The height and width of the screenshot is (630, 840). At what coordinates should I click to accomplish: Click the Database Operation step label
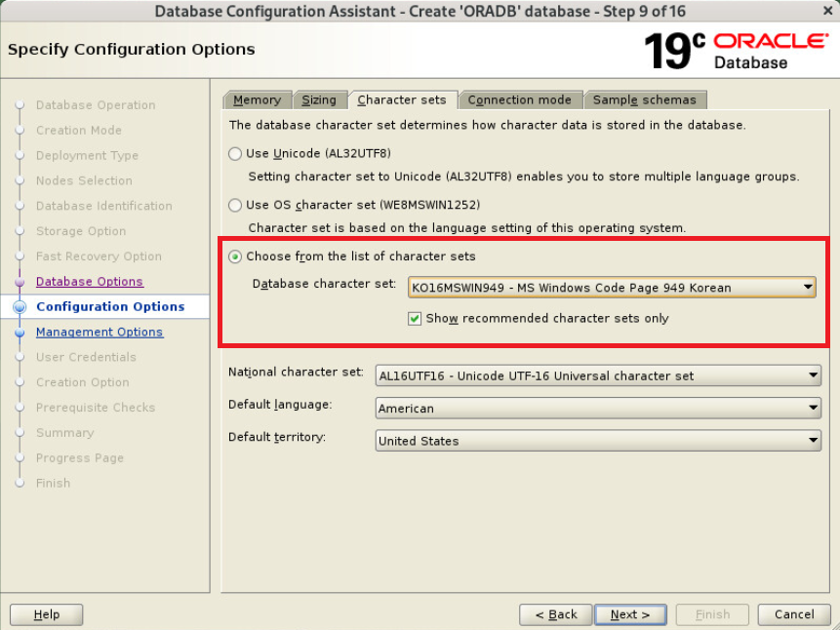(96, 105)
